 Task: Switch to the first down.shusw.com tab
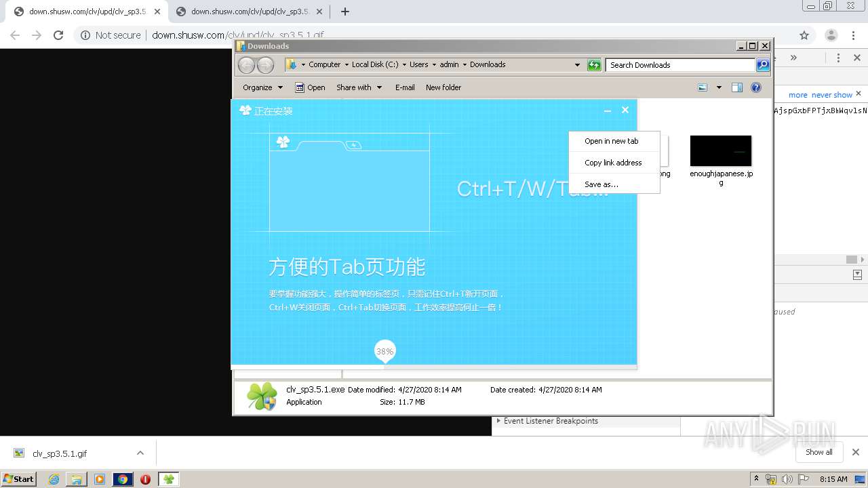pos(87,12)
